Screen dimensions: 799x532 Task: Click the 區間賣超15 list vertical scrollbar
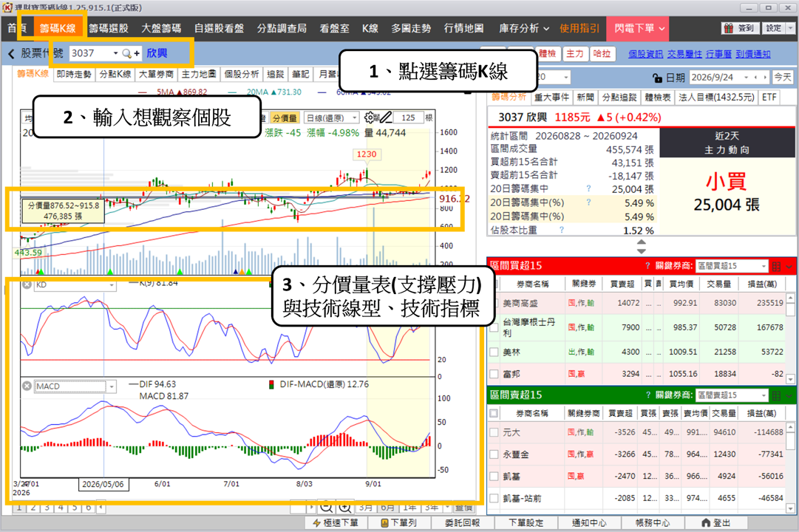(x=790, y=467)
